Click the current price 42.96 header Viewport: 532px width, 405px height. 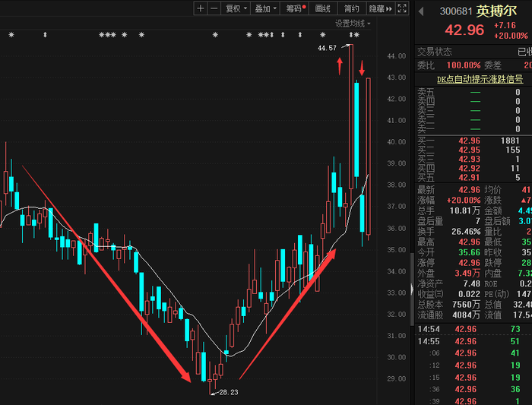click(464, 30)
